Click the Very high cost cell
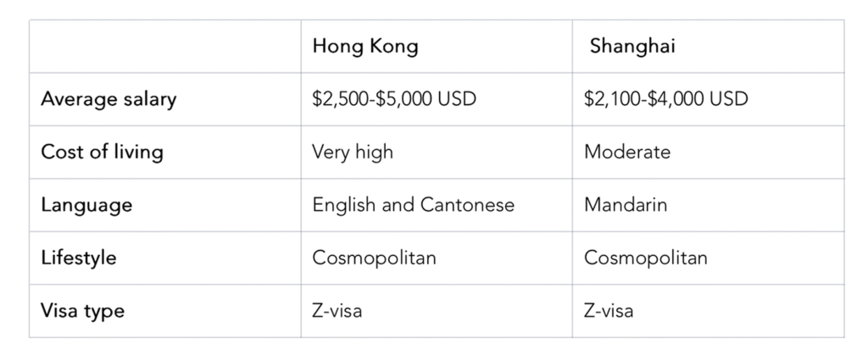This screenshot has width=868, height=349. click(352, 152)
